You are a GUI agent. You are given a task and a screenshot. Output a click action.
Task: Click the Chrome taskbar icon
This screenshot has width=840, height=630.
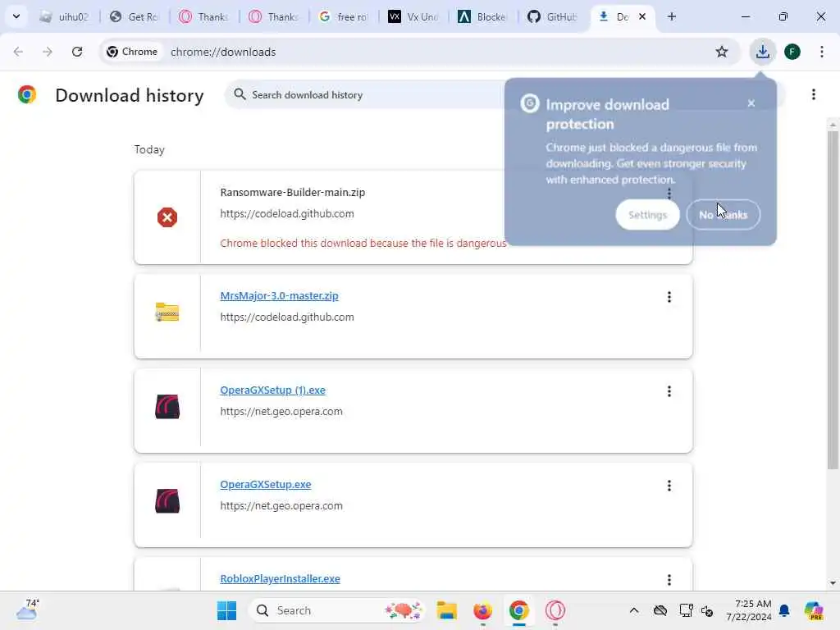(x=518, y=610)
